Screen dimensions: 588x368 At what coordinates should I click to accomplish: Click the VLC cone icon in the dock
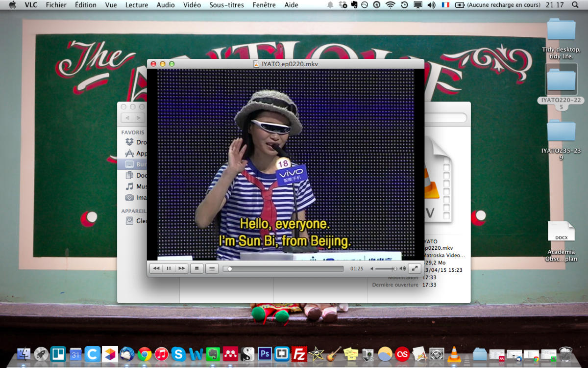coord(454,353)
